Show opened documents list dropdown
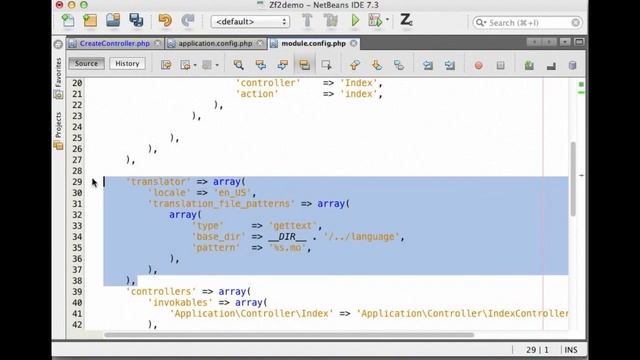 tap(565, 42)
